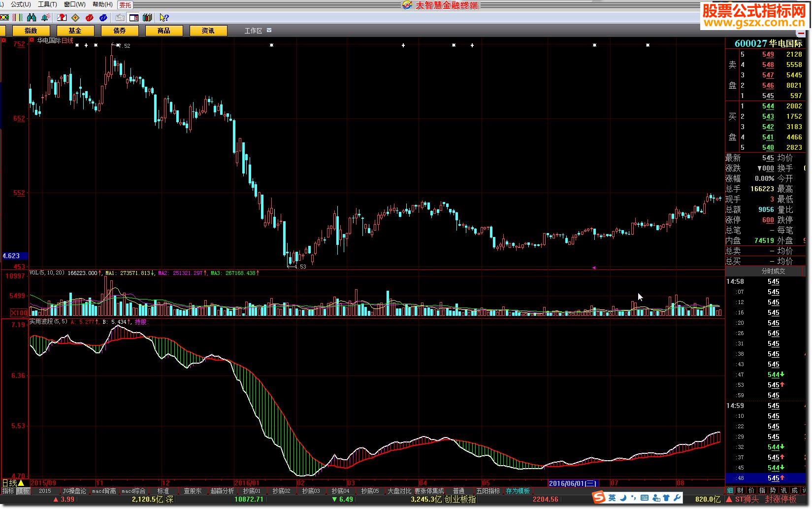Screen dimensions: 812x509
Task: Switch to the macd背离 indicator tab
Action: click(x=104, y=491)
